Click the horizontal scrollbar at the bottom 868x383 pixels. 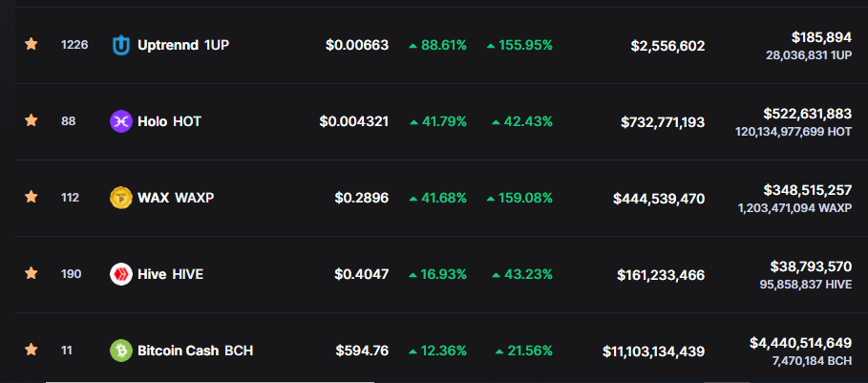pos(209,381)
